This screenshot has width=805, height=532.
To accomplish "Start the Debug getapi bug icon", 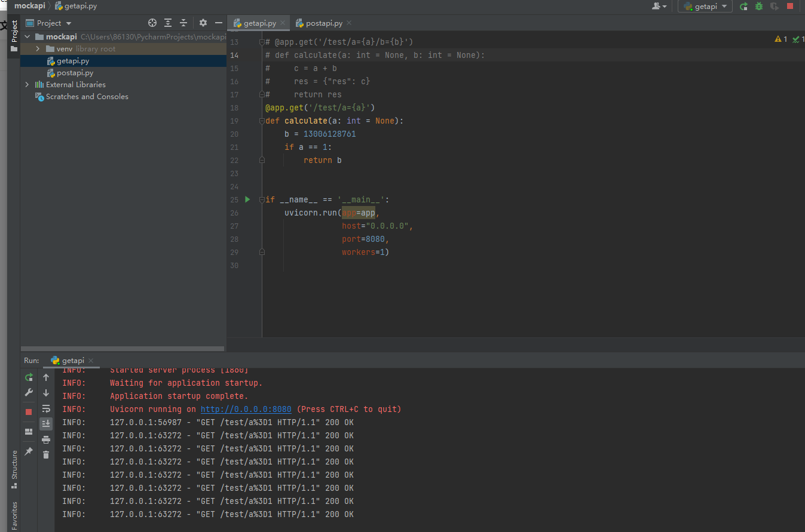I will 759,7.
